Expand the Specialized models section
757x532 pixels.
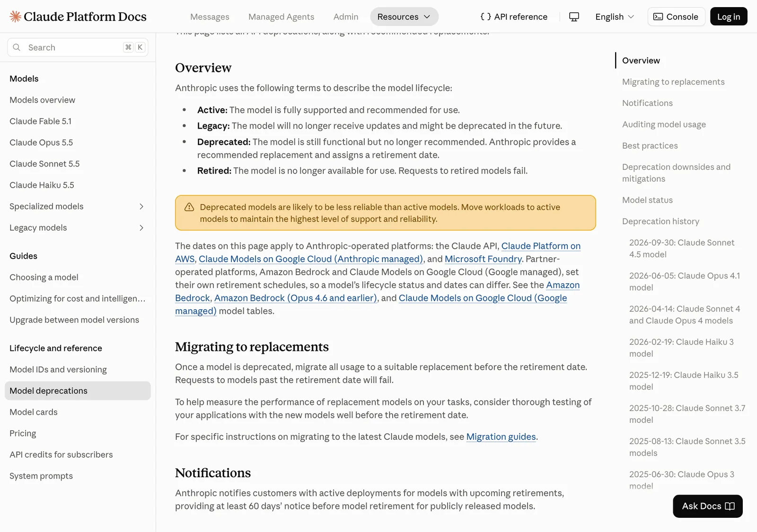[x=78, y=206]
